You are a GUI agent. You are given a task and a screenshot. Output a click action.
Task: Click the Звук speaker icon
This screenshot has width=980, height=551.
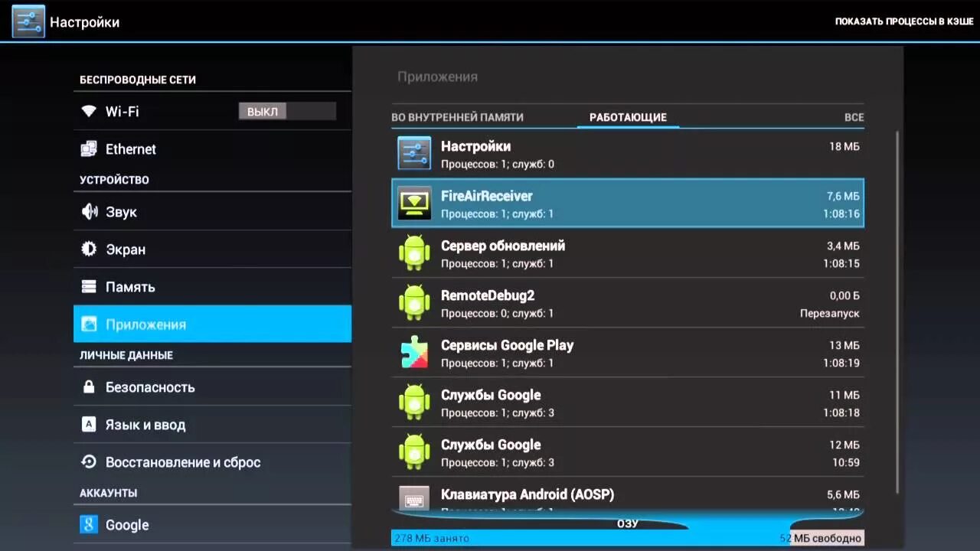click(x=89, y=212)
